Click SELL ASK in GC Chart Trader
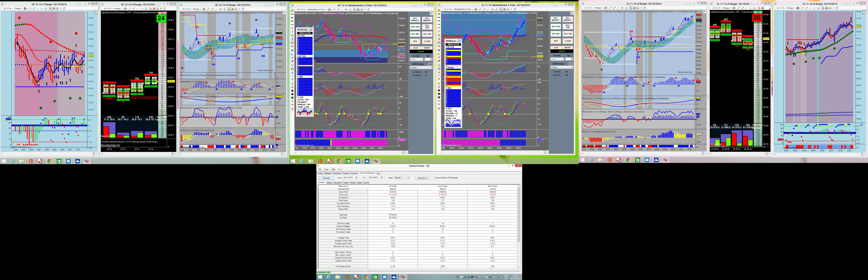Screen dimensions: 868x280 [x=427, y=27]
